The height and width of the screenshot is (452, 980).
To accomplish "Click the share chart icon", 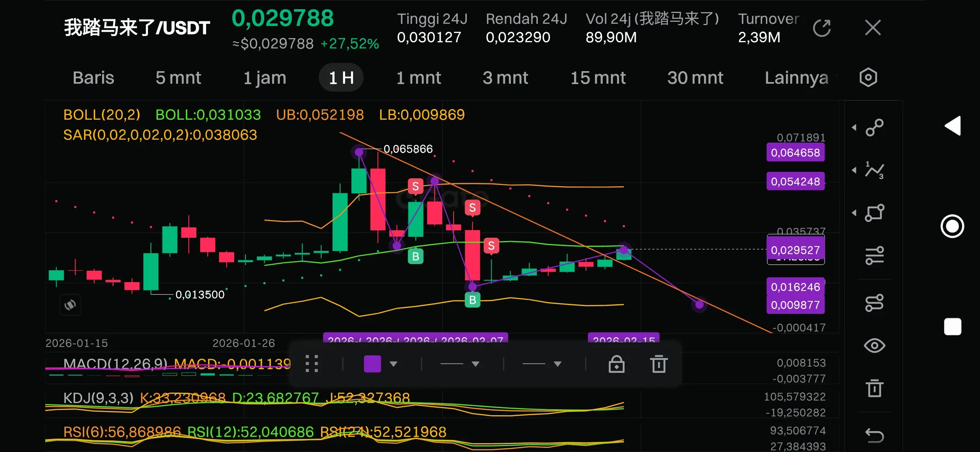I will (821, 28).
